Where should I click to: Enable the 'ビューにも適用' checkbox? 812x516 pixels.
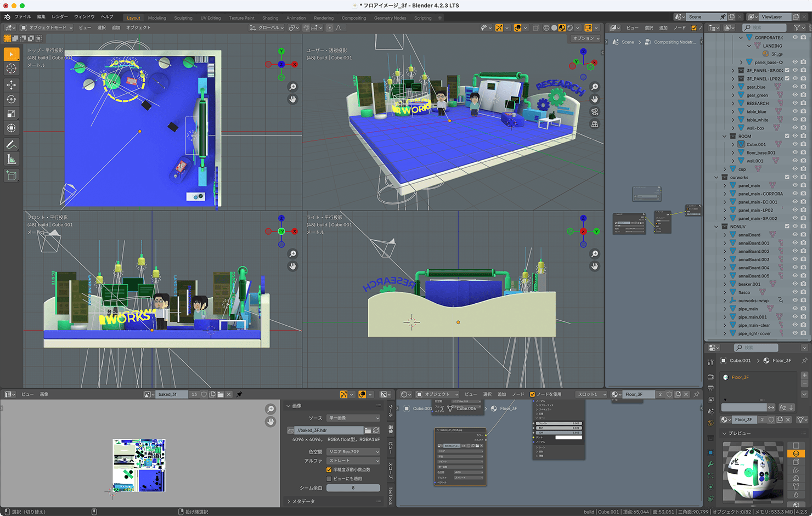coord(329,479)
